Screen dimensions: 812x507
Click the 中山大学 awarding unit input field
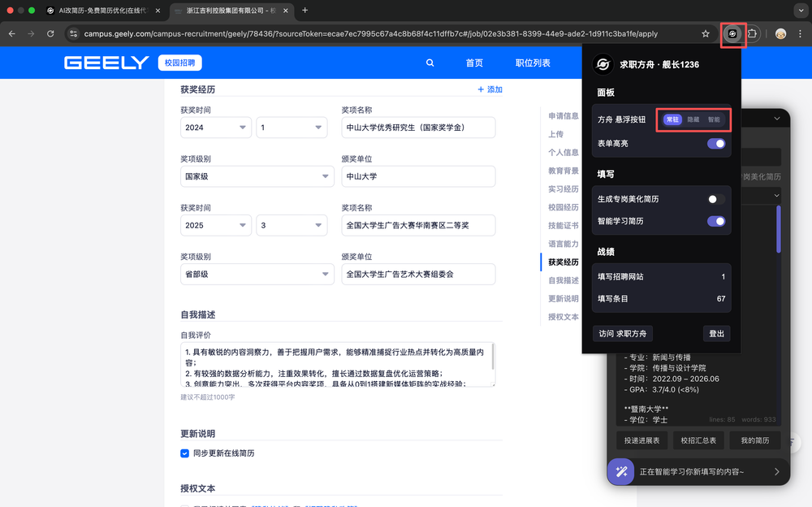418,176
